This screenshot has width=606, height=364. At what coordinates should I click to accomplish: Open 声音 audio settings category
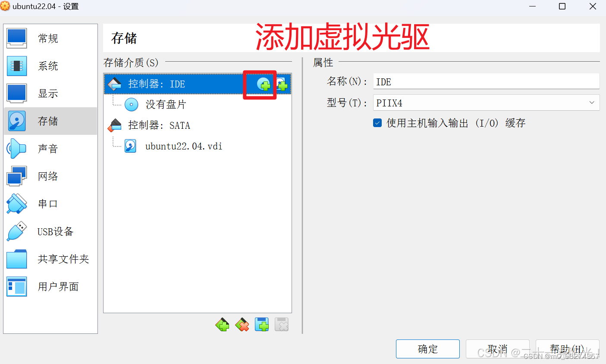(50, 149)
